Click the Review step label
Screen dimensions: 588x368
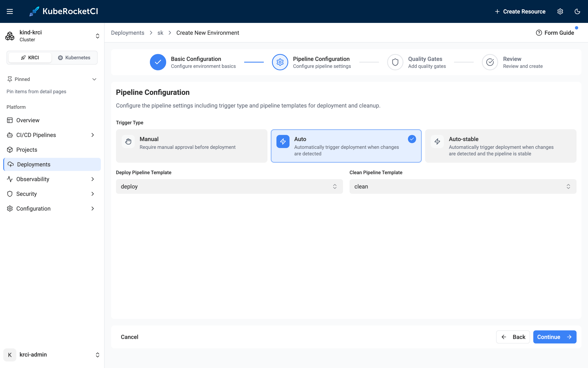[x=512, y=59]
